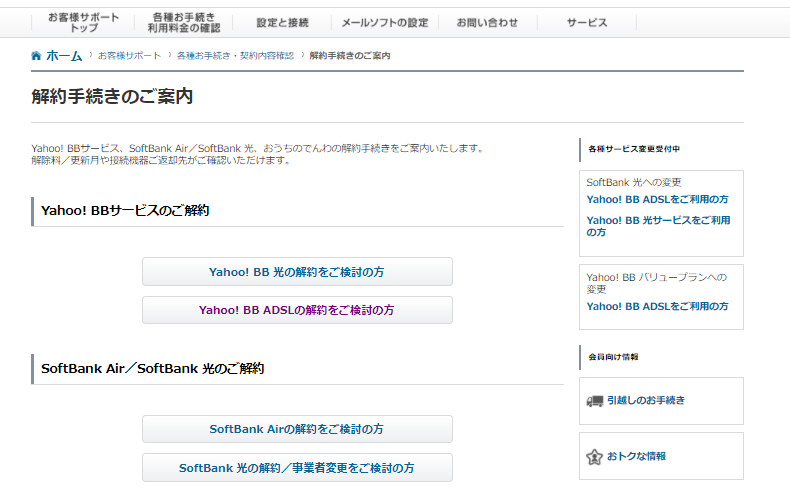This screenshot has height=502, width=790.
Task: Go to ホーム breadcrumb link
Action: (x=64, y=55)
